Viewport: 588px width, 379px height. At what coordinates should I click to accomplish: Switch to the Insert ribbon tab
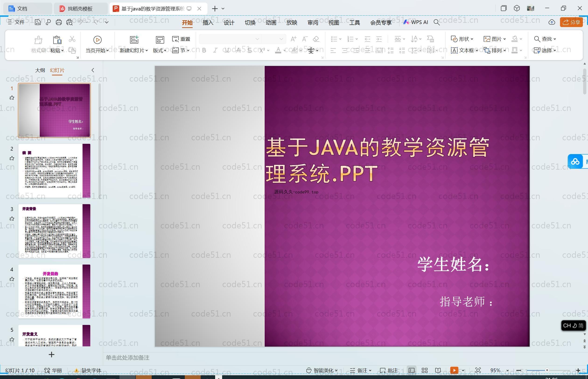click(x=208, y=22)
